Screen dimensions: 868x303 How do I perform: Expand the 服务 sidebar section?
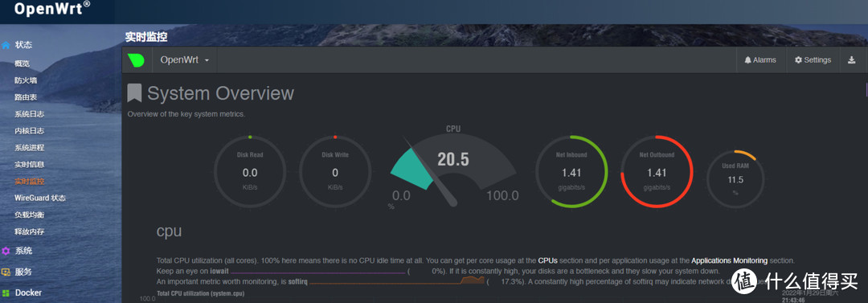23,272
